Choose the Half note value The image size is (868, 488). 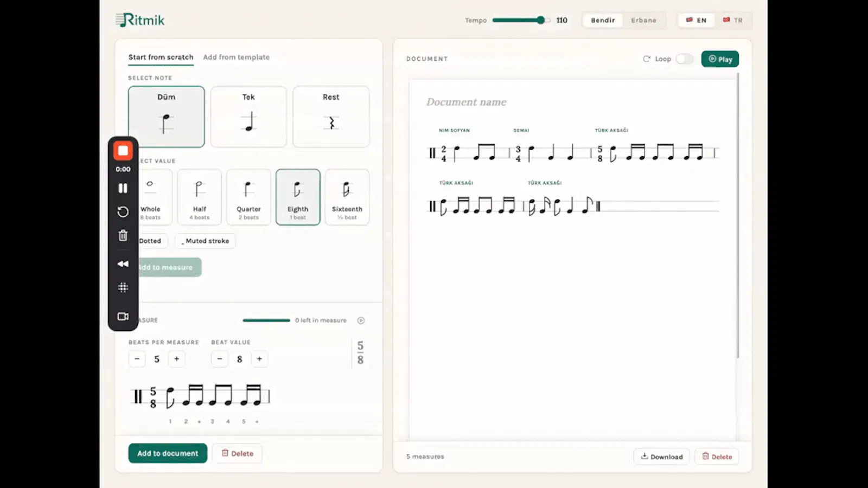pyautogui.click(x=200, y=197)
